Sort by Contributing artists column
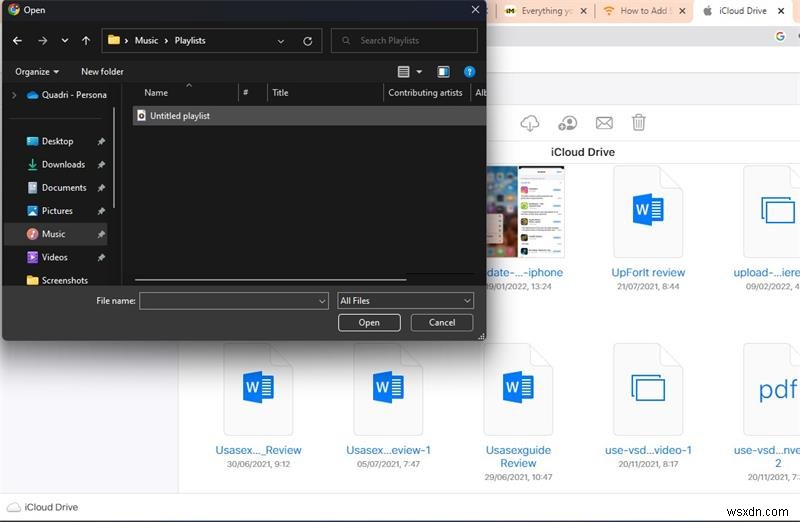This screenshot has width=800, height=522. click(x=426, y=93)
